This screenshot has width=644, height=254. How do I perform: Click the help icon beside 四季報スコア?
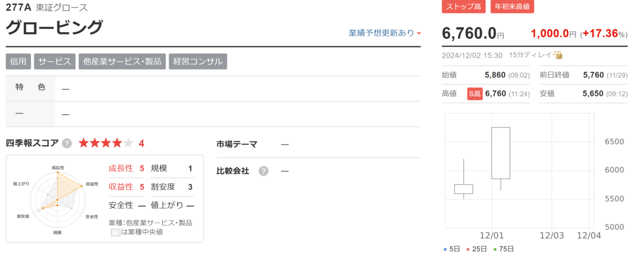(x=67, y=143)
